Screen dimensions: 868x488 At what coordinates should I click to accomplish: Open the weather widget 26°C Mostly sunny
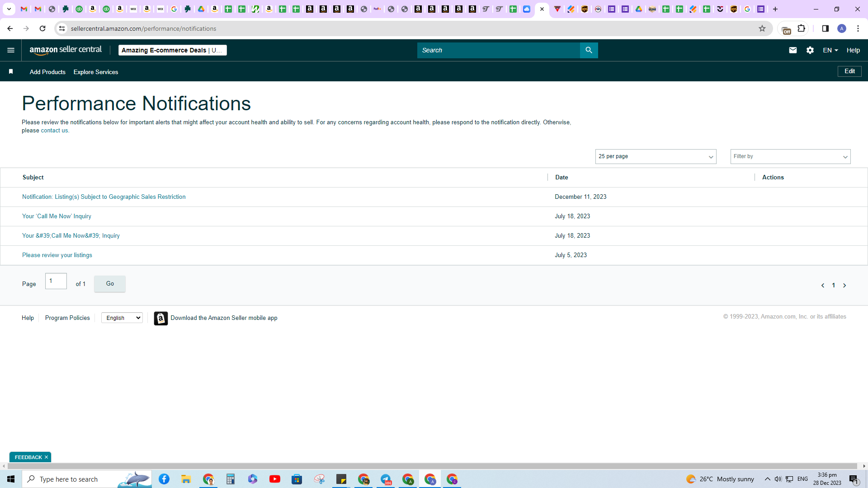720,479
